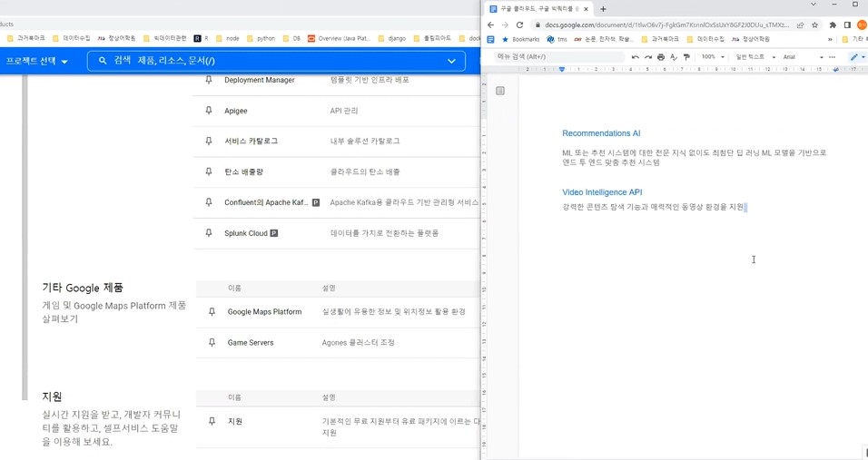This screenshot has height=460, width=868.
Task: Open the browser extensions puzzle icon
Action: point(833,24)
